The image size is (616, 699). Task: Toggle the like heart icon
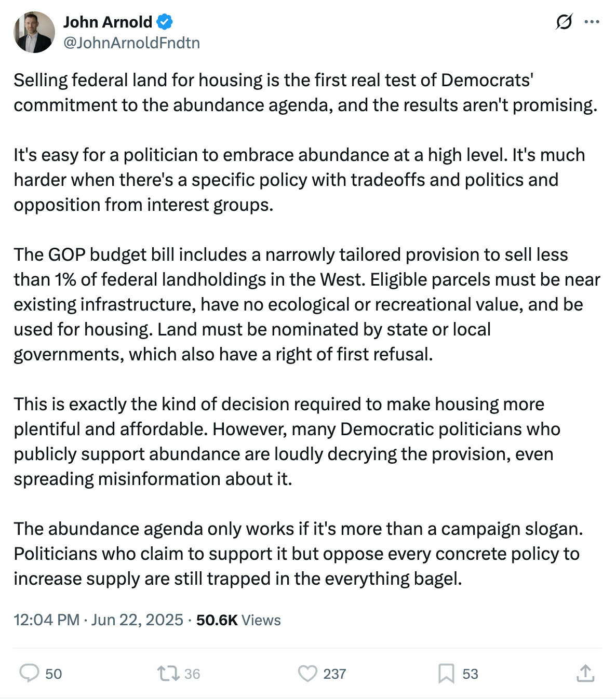307,674
